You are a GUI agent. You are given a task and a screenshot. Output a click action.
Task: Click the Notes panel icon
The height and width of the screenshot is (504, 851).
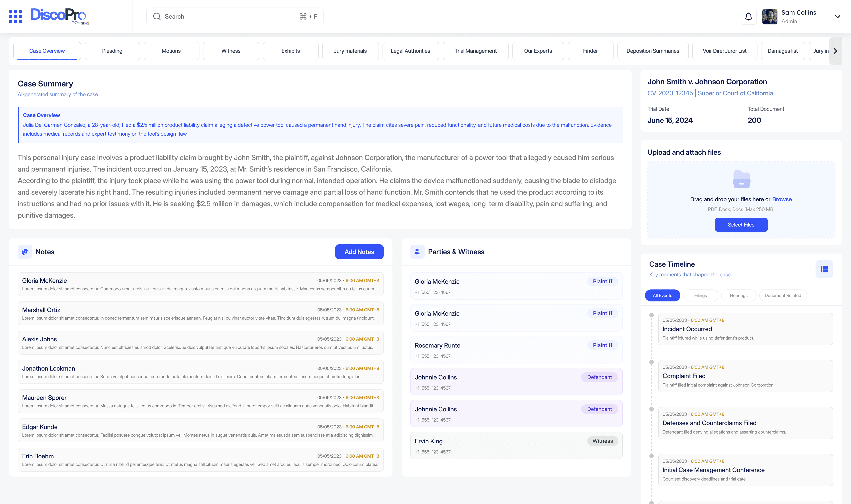pos(25,252)
